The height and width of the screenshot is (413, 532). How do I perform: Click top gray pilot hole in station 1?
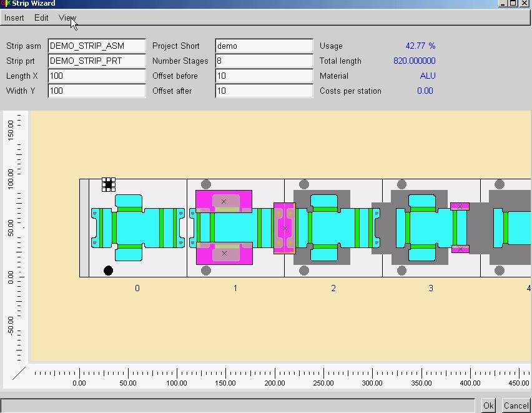point(206,184)
